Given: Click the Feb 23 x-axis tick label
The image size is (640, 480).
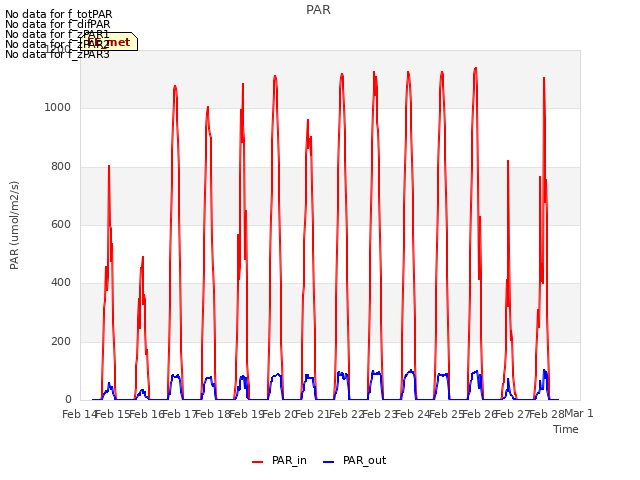Looking at the screenshot, I should [380, 415].
